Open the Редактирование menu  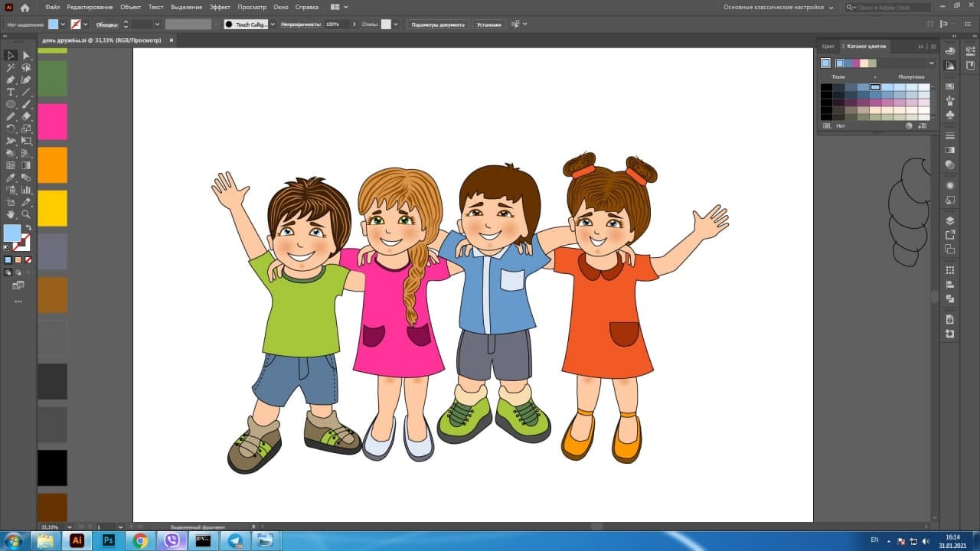[x=90, y=7]
